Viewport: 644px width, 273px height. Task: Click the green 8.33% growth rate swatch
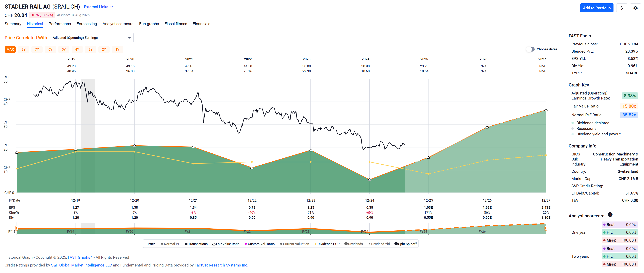point(629,96)
